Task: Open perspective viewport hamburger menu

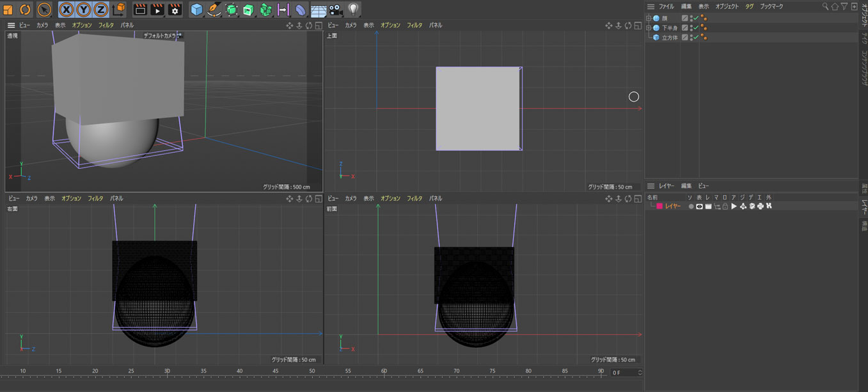Action: (11, 25)
